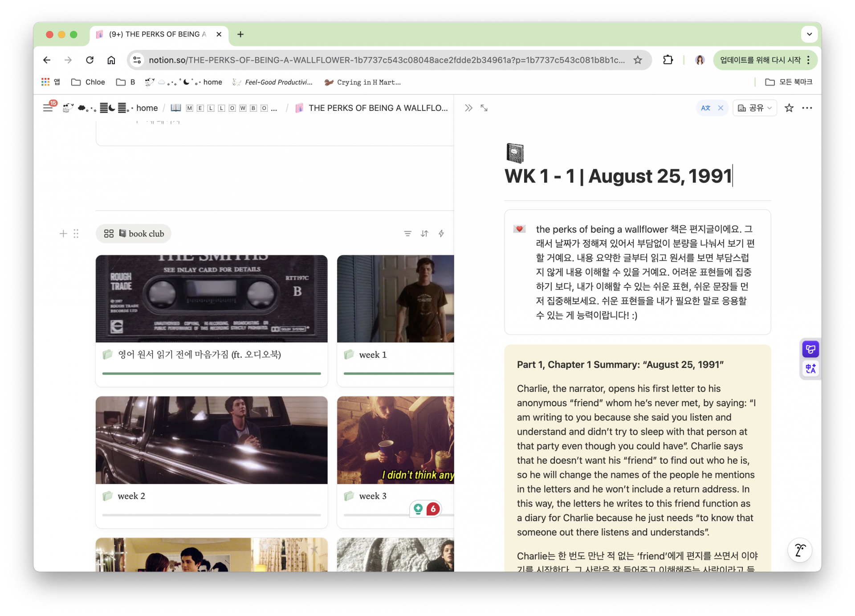Open the all bookmarks folder

point(789,82)
